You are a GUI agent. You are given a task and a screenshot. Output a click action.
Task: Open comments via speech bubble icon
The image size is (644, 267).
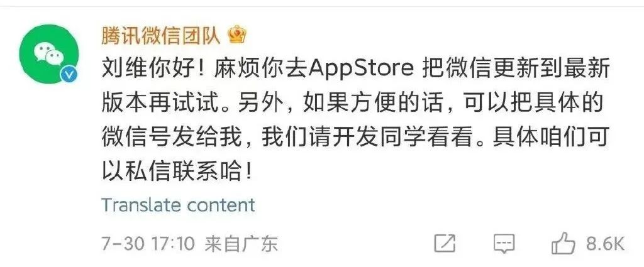click(504, 244)
